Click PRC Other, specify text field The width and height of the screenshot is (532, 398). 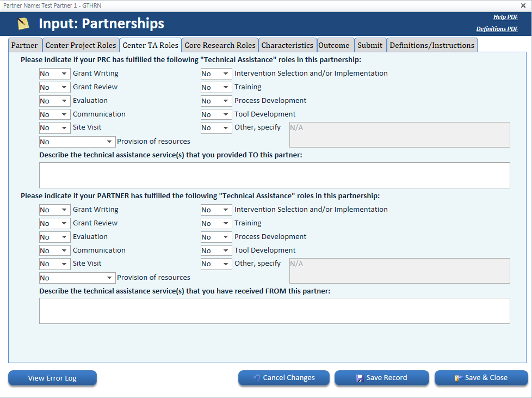[x=399, y=134]
